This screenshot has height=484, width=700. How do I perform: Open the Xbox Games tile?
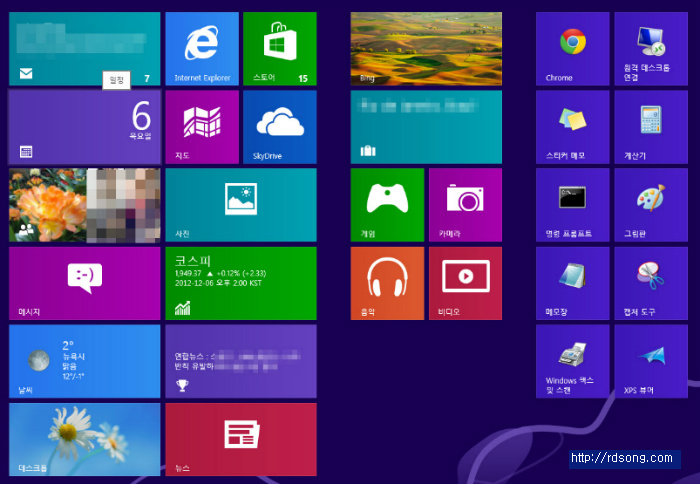[387, 204]
